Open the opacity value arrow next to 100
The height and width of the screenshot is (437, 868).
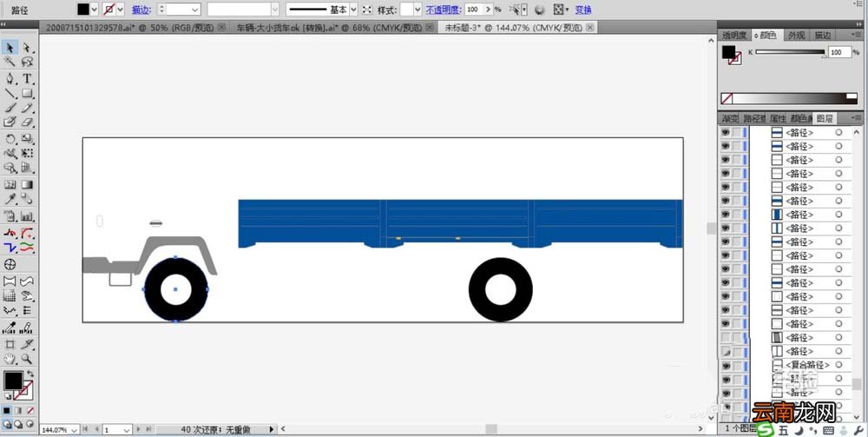tap(488, 10)
